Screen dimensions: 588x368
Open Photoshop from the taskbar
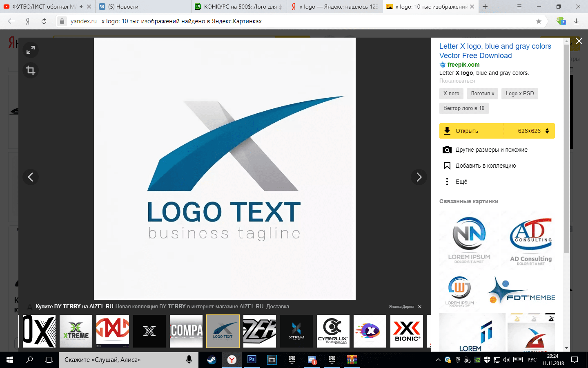click(x=252, y=360)
